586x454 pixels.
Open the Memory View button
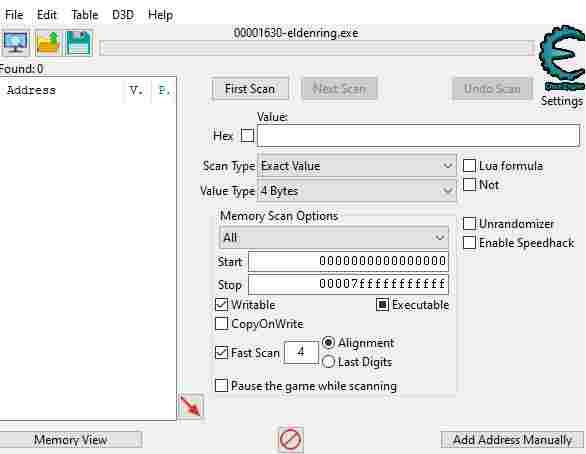tap(70, 440)
